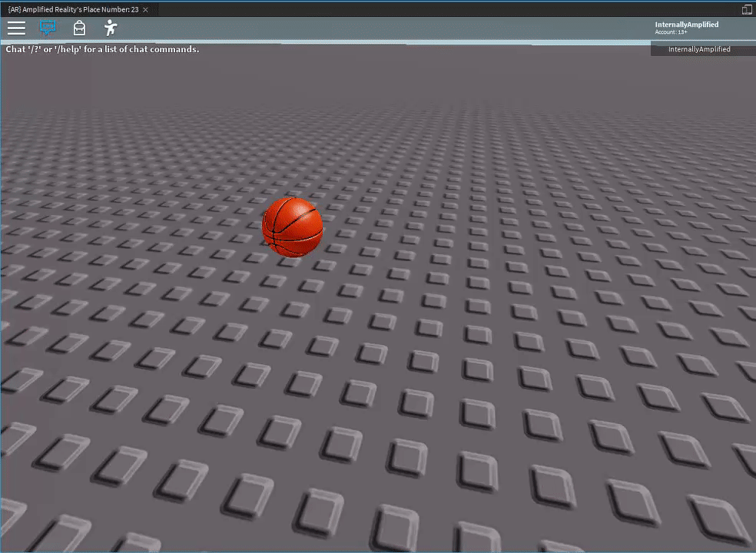Click the device emulation icon at top right
The height and width of the screenshot is (553, 756).
pos(747,10)
